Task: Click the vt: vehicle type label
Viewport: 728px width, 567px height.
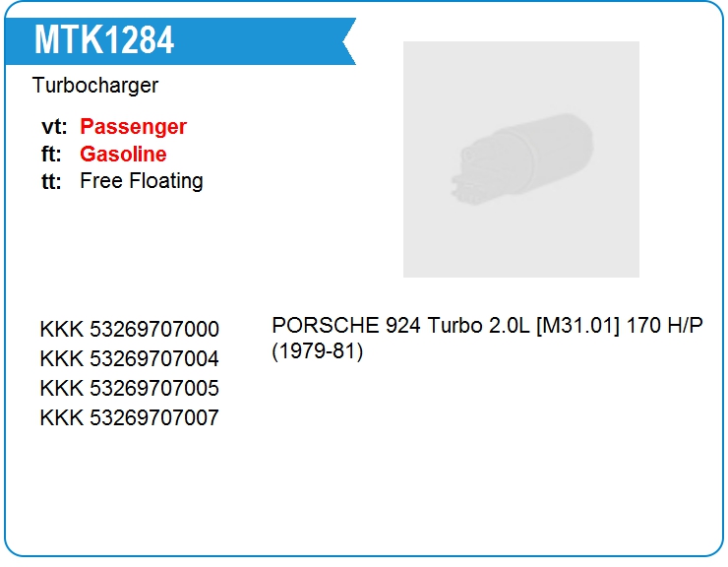Action: pos(54,127)
